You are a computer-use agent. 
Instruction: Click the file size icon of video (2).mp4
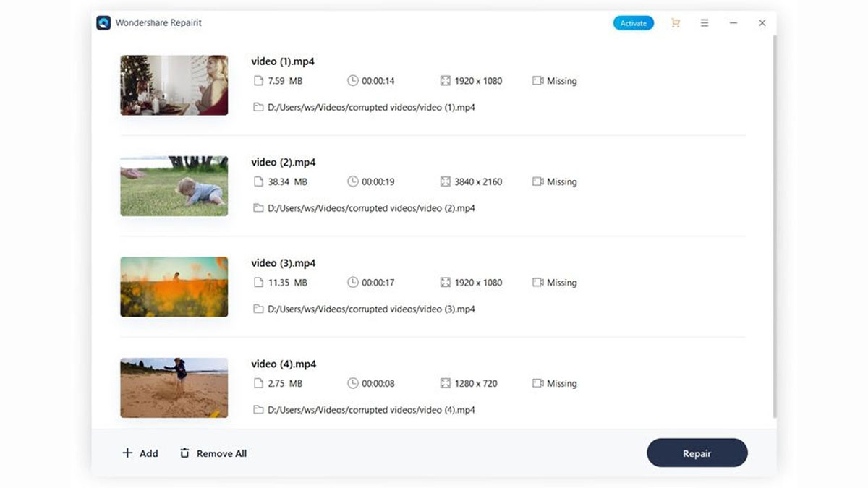coord(258,182)
